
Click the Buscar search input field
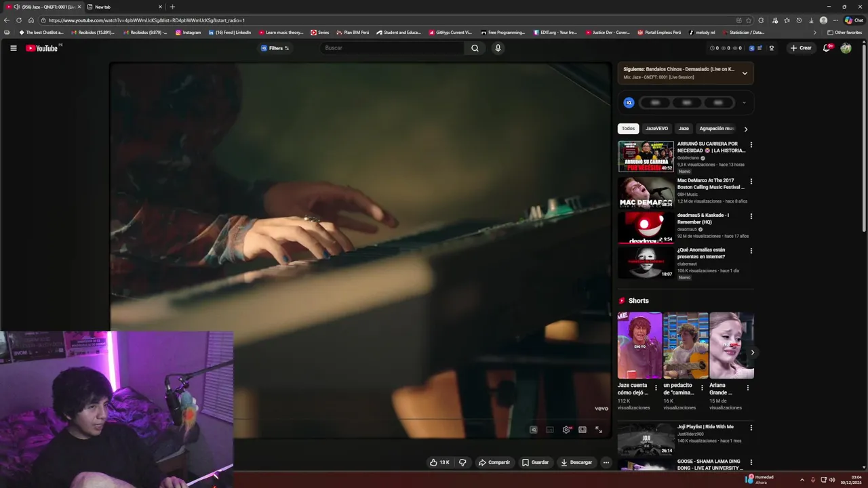(x=393, y=48)
